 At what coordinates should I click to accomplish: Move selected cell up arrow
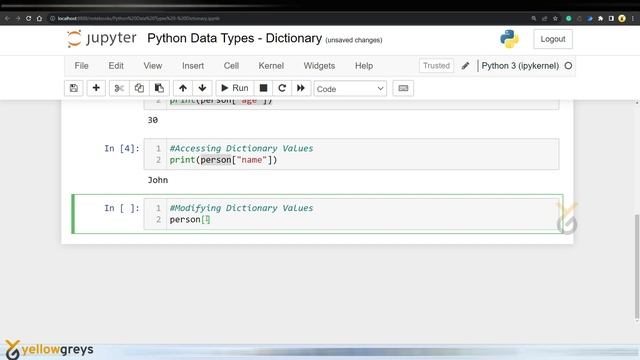tap(183, 88)
